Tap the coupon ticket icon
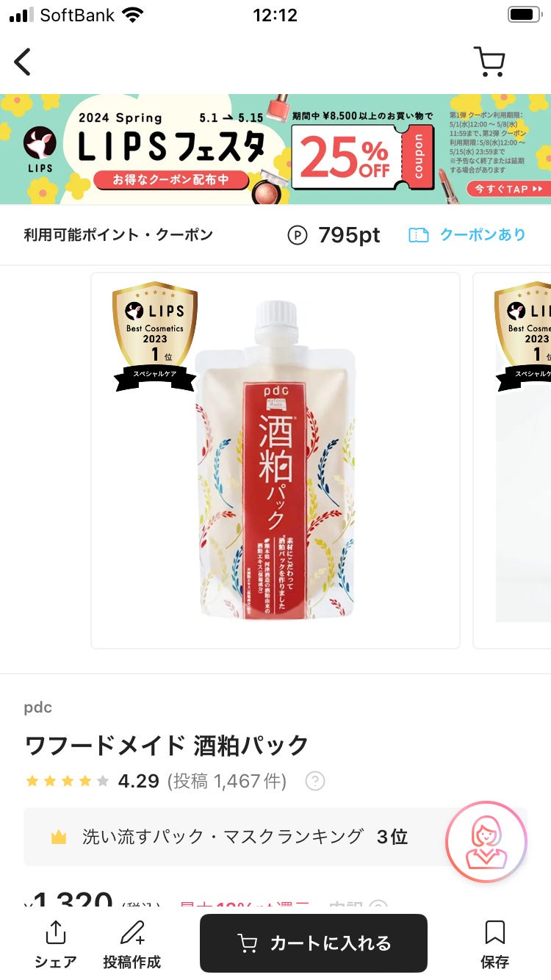This screenshot has width=551, height=980. tap(418, 235)
